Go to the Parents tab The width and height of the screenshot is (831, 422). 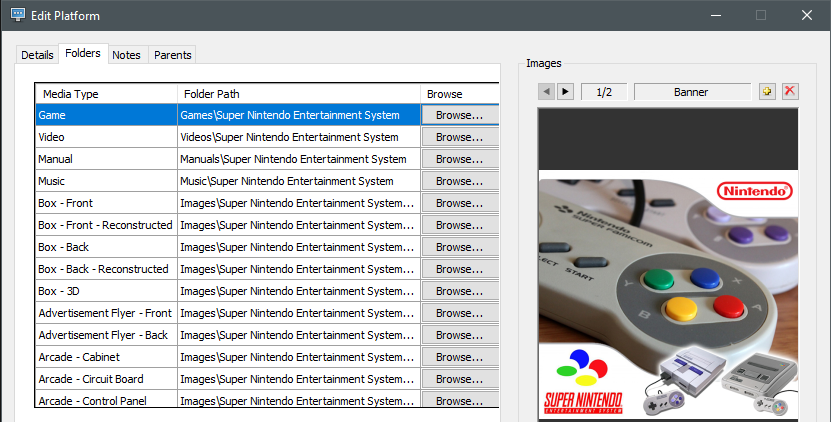click(172, 55)
